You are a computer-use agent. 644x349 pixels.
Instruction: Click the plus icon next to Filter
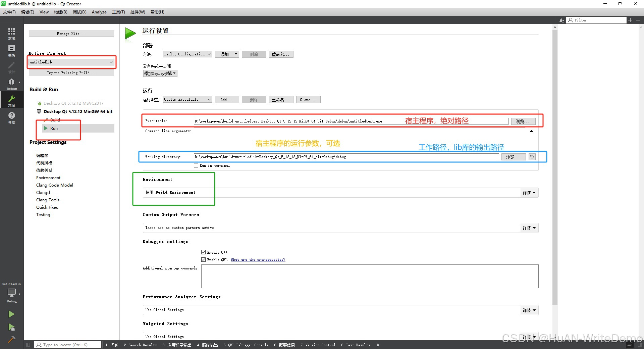pyautogui.click(x=630, y=20)
